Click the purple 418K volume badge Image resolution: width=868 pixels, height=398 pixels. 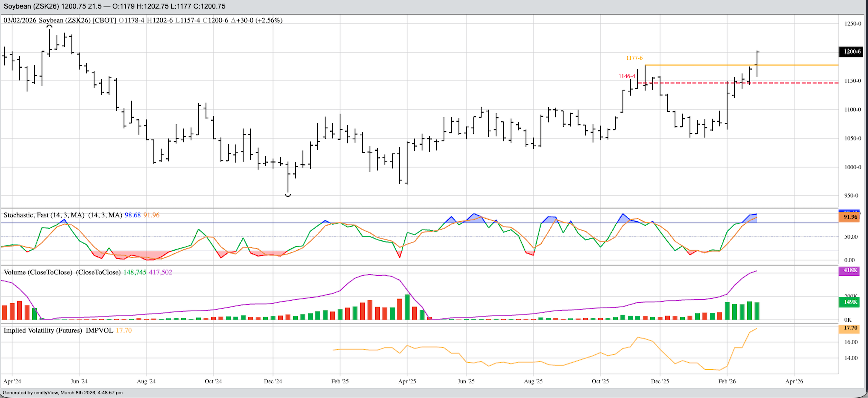pos(850,271)
